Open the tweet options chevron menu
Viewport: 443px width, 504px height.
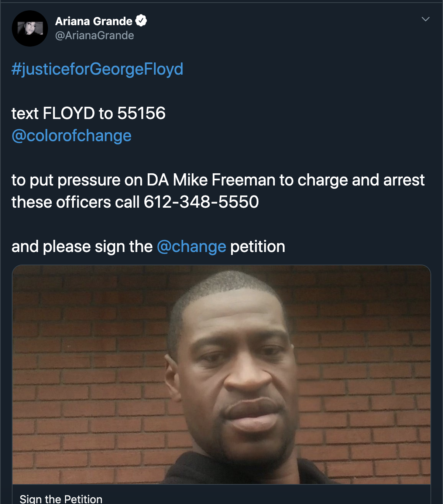point(426,19)
